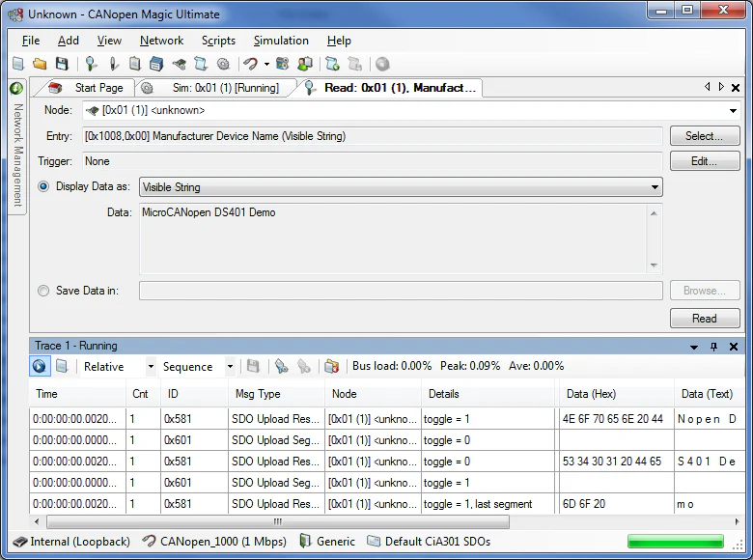The height and width of the screenshot is (560, 753).
Task: Click the folder with red X trace icon
Action: [x=331, y=367]
